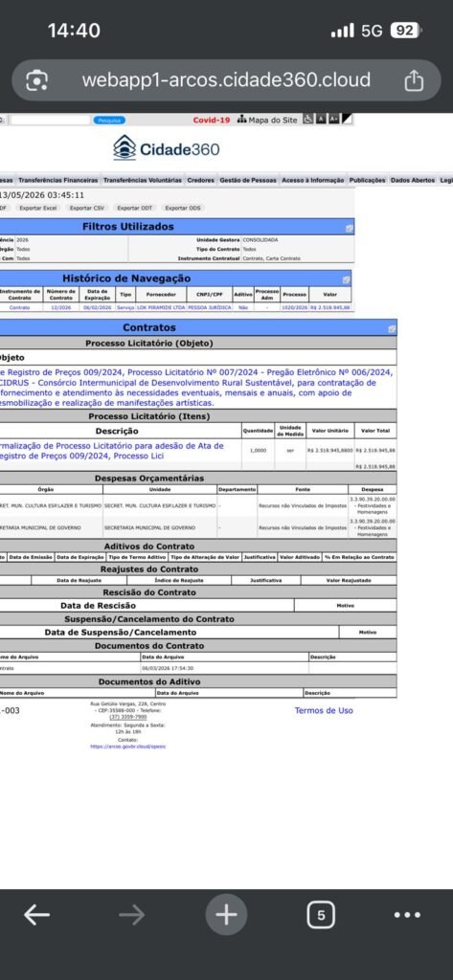The height and width of the screenshot is (980, 453).
Task: Collapse the Histórico de Navegação panel
Action: pos(346,279)
